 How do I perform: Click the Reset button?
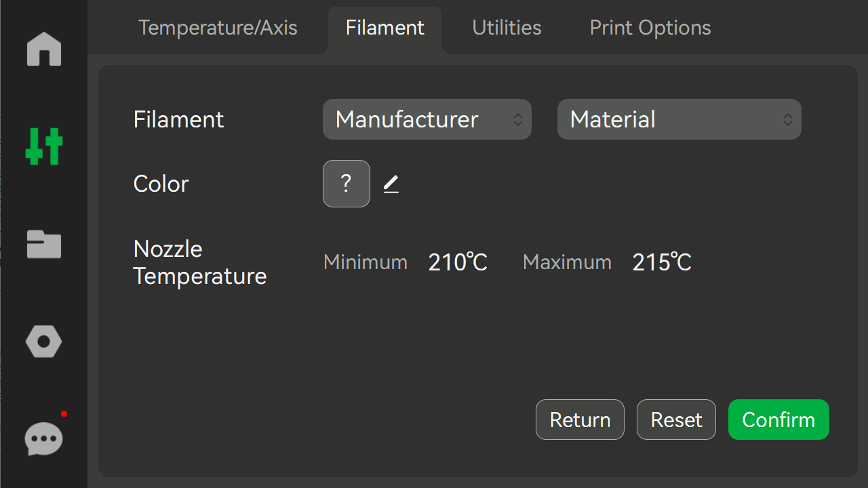tap(676, 420)
